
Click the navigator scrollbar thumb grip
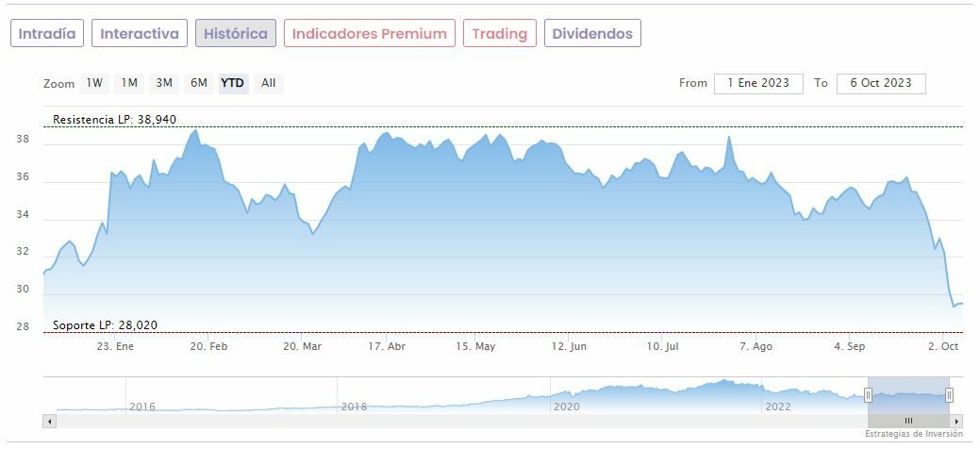908,421
